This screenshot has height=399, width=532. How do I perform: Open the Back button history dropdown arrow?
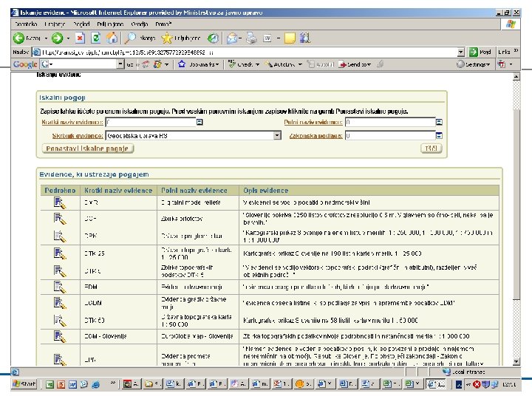46,38
